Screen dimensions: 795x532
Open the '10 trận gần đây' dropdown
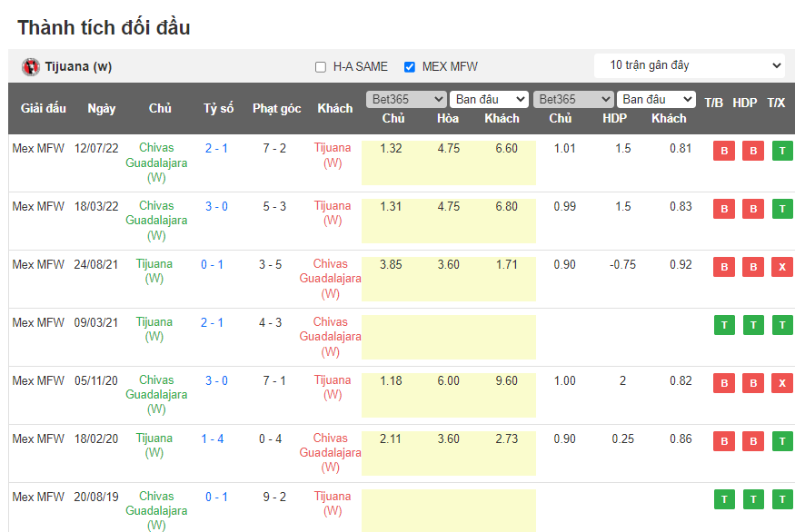[691, 65]
